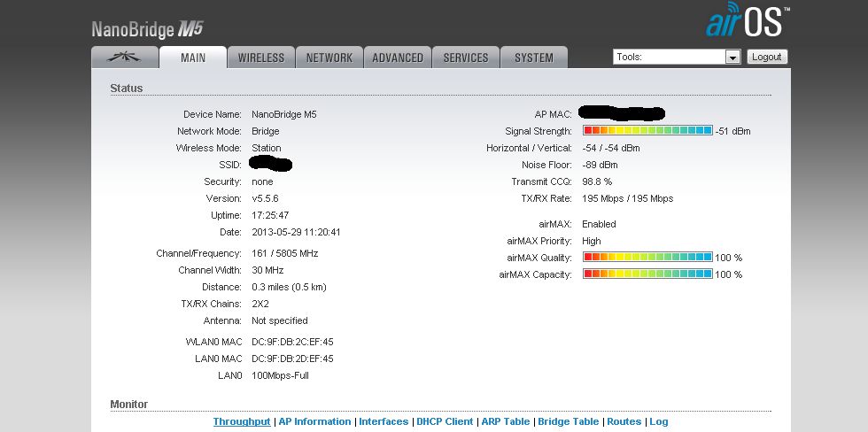Click the Transmit CCQ value 98.8 %
868x432 pixels.
pos(597,181)
